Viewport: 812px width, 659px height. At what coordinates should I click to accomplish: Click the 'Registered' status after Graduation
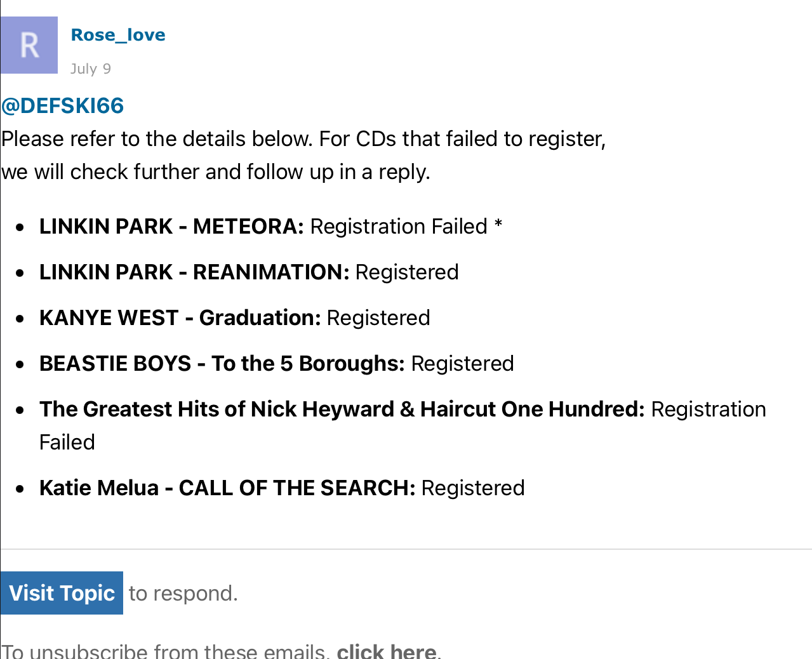tap(378, 317)
